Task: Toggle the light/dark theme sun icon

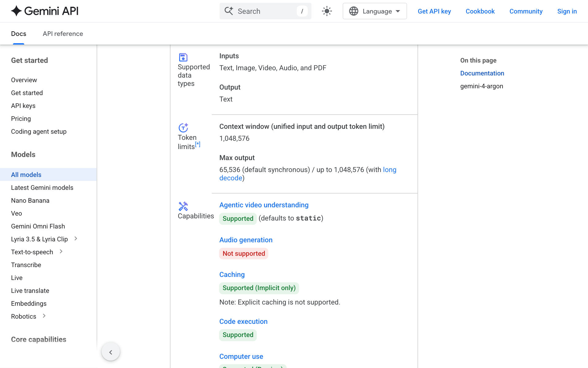Action: 327,11
